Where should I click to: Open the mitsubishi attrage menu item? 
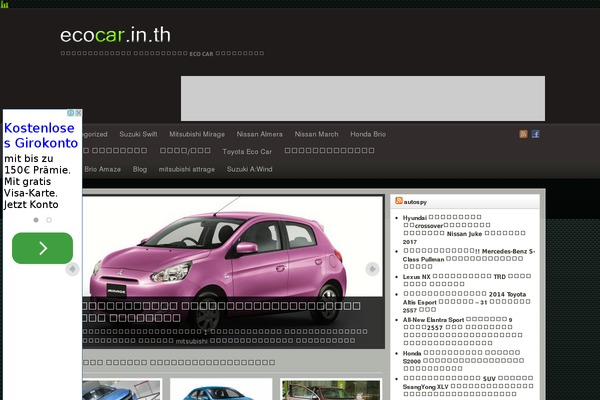[187, 169]
